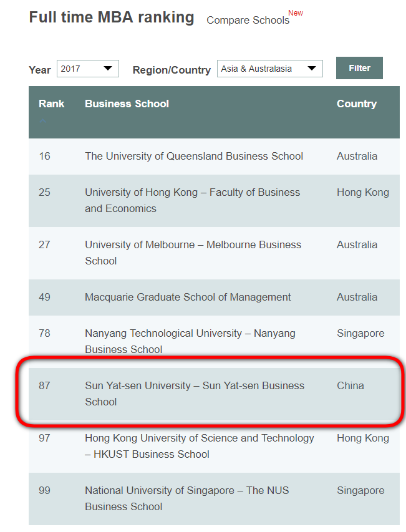Open The University of Queensland Business School

[194, 156]
